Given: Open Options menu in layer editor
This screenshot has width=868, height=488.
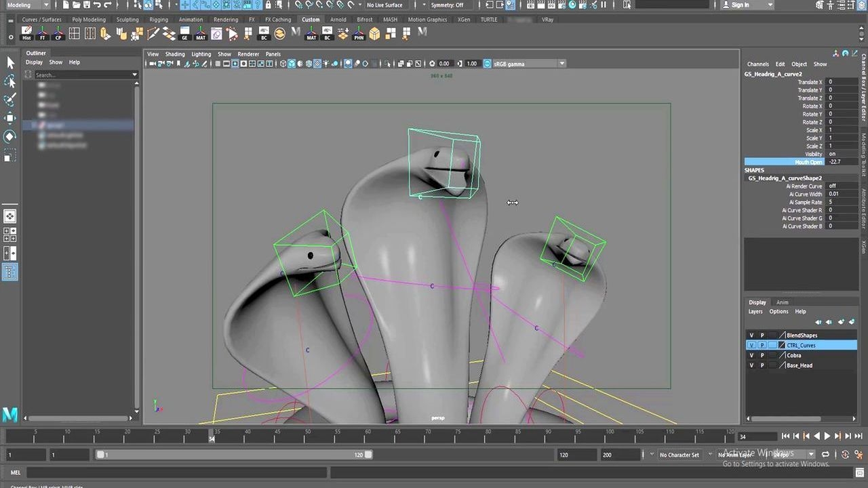Looking at the screenshot, I should 778,312.
